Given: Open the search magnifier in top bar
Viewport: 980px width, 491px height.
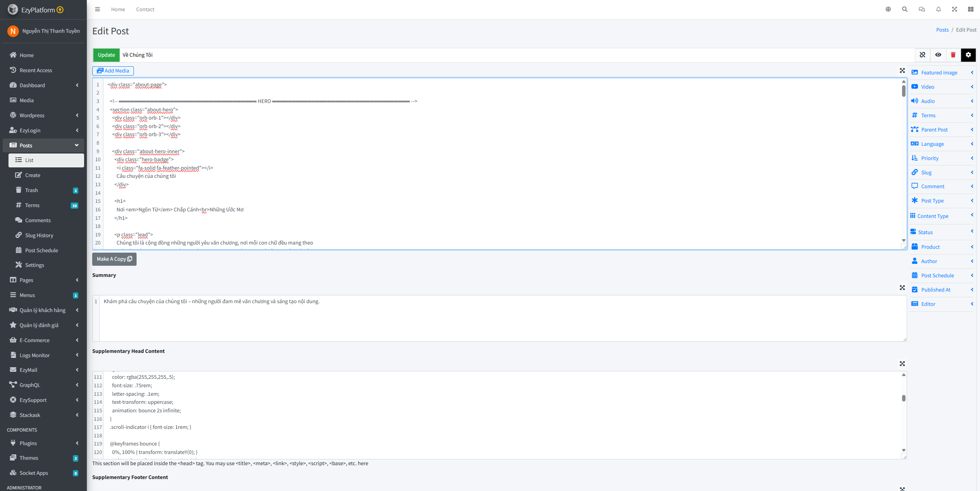Looking at the screenshot, I should click(904, 9).
